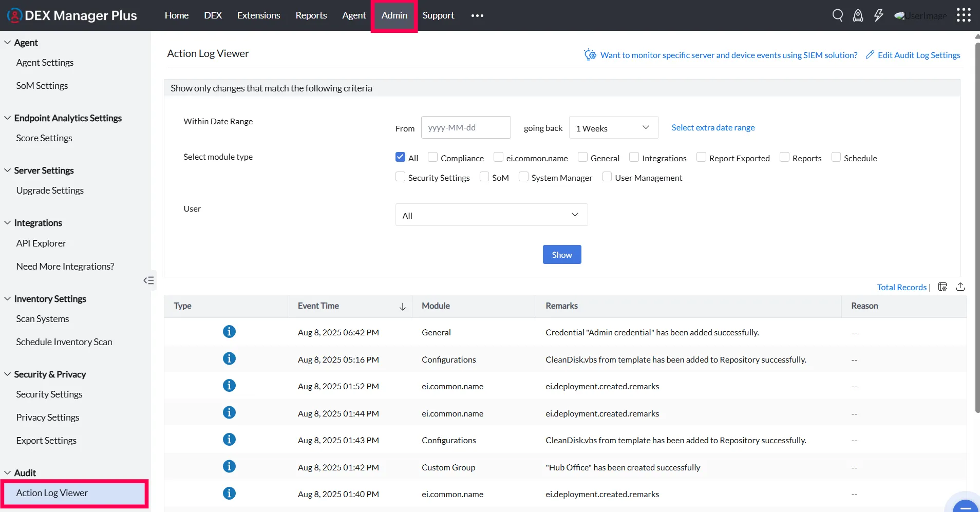Click the Show button

click(561, 255)
